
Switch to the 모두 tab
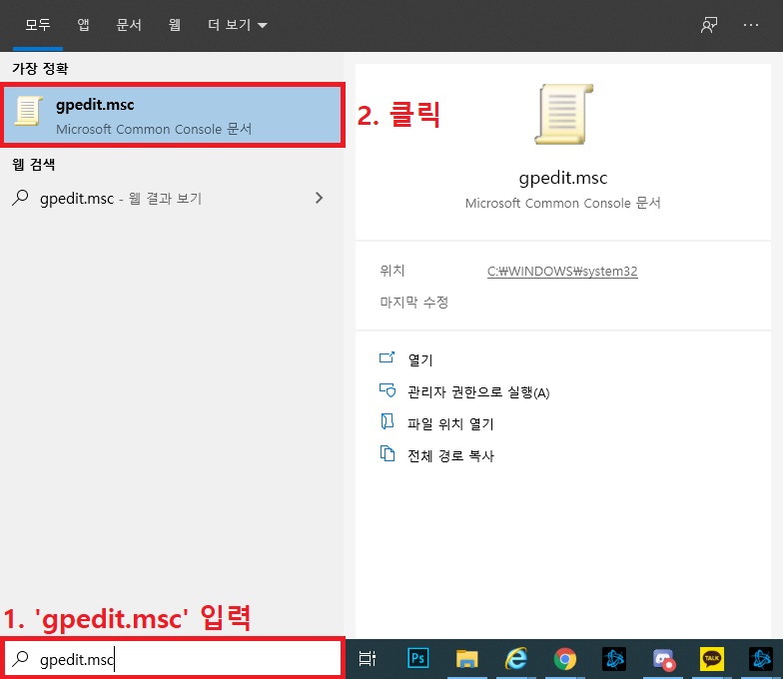(x=38, y=25)
